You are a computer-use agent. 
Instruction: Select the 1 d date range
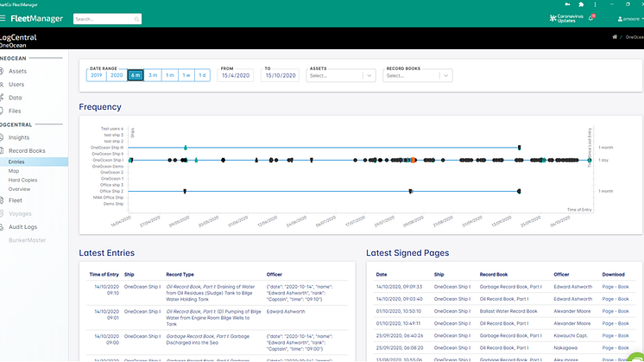[x=202, y=75]
